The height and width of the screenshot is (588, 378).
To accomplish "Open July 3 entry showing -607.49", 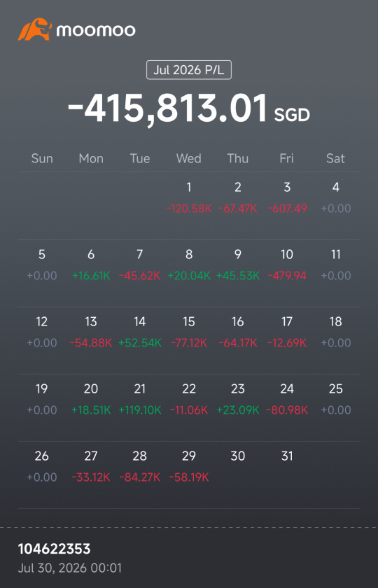I will click(287, 198).
